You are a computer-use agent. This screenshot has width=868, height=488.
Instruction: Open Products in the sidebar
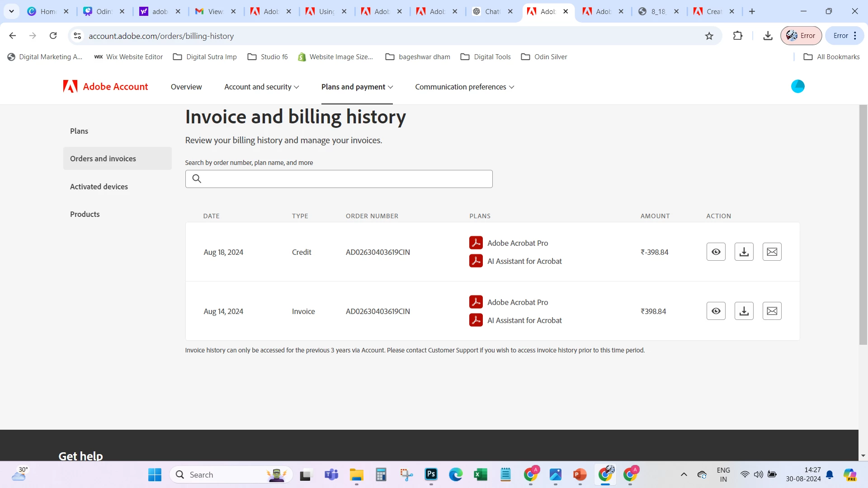[x=85, y=214]
